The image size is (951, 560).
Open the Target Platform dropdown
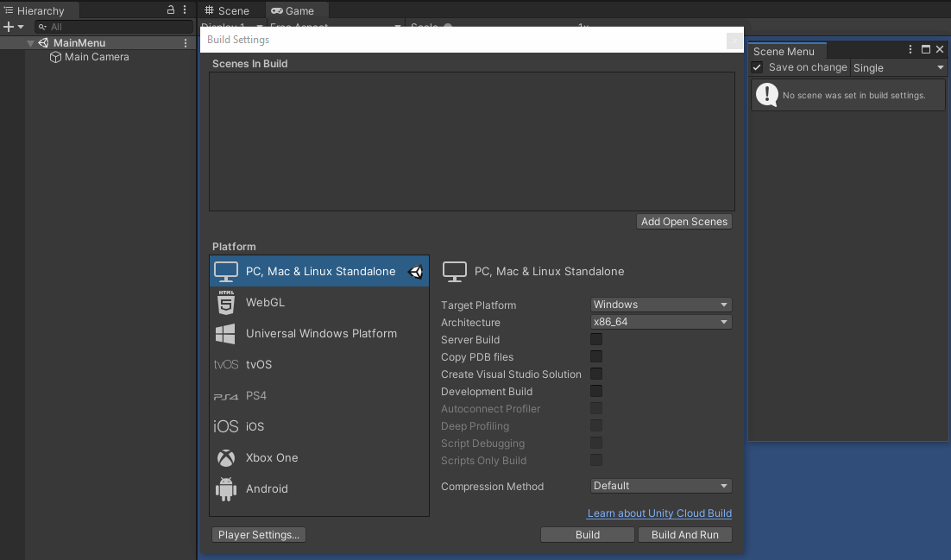coord(660,305)
